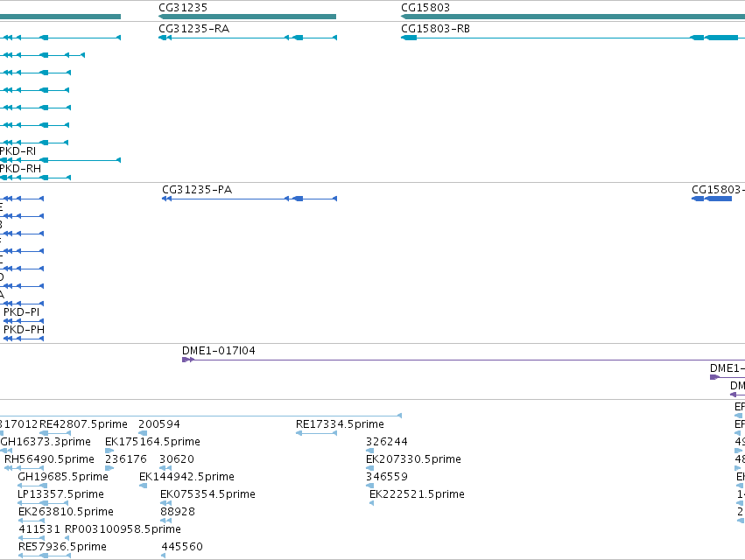This screenshot has height=560, width=745.
Task: Select the PKD-PI protein label
Action: pyautogui.click(x=21, y=312)
